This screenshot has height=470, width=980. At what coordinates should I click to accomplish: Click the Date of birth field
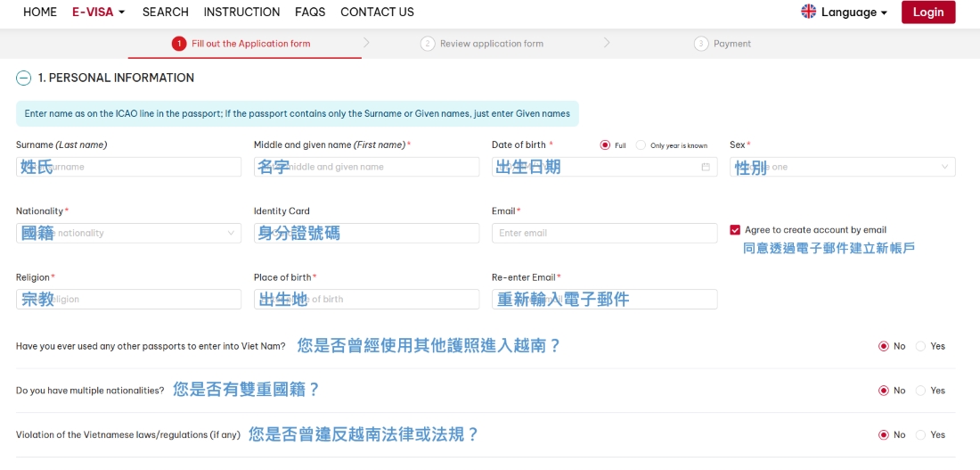(x=604, y=167)
